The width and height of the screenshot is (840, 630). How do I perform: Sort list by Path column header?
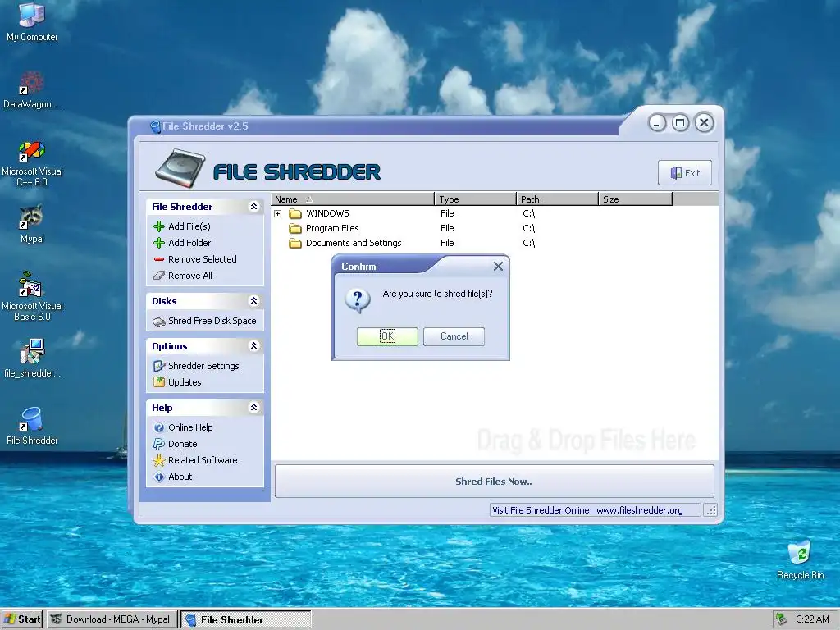point(557,199)
